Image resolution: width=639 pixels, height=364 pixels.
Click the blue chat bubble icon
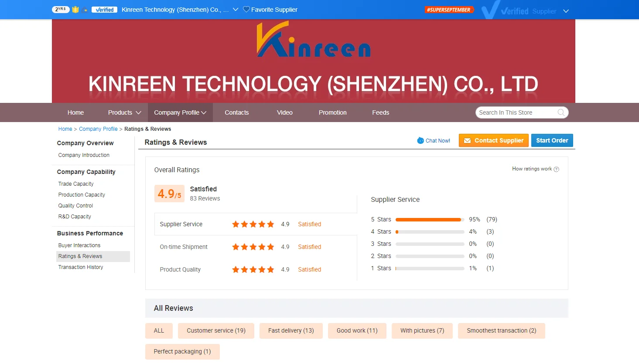tap(420, 140)
